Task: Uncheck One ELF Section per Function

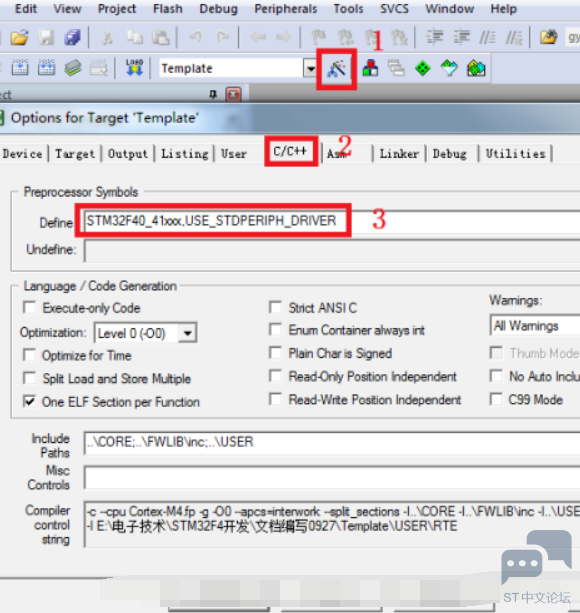Action: click(x=29, y=401)
